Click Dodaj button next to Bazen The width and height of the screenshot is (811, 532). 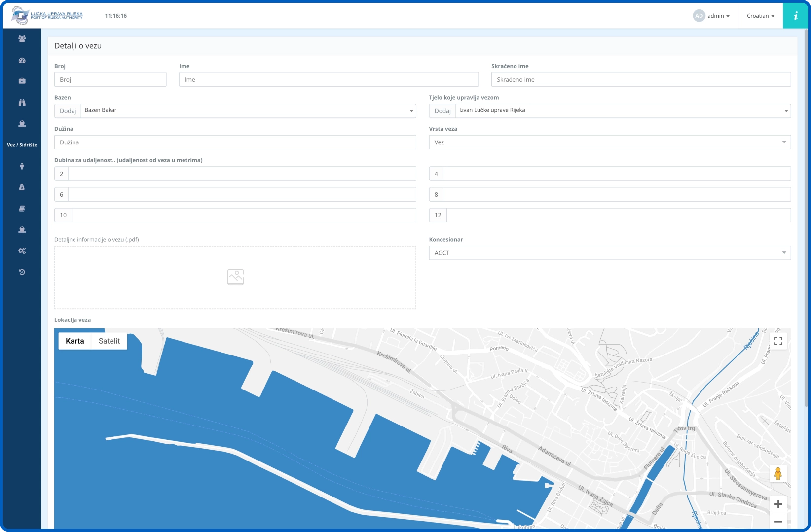pos(68,111)
